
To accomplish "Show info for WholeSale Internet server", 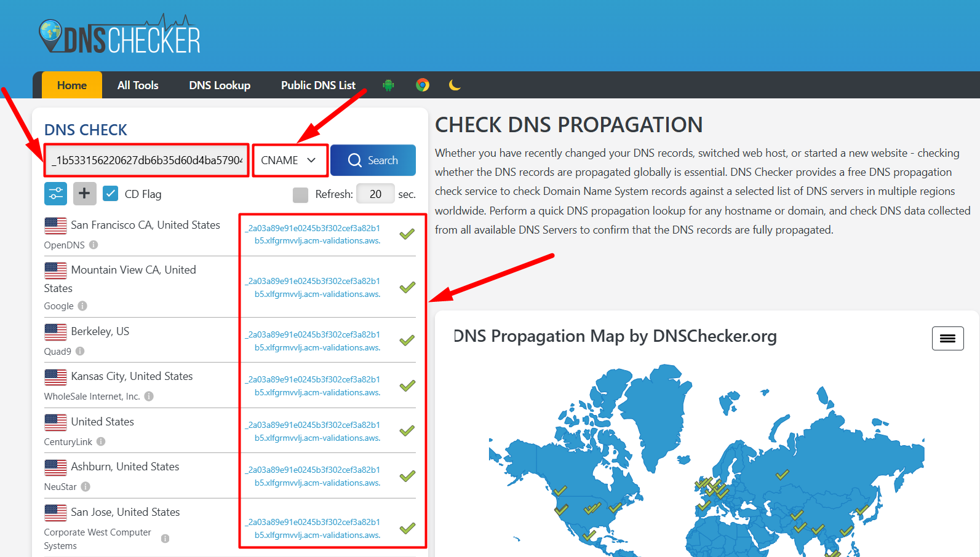I will coord(149,396).
